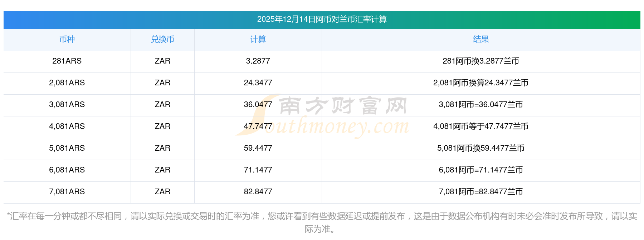Click the 4,081ARS cell
644x240 pixels.
click(67, 126)
